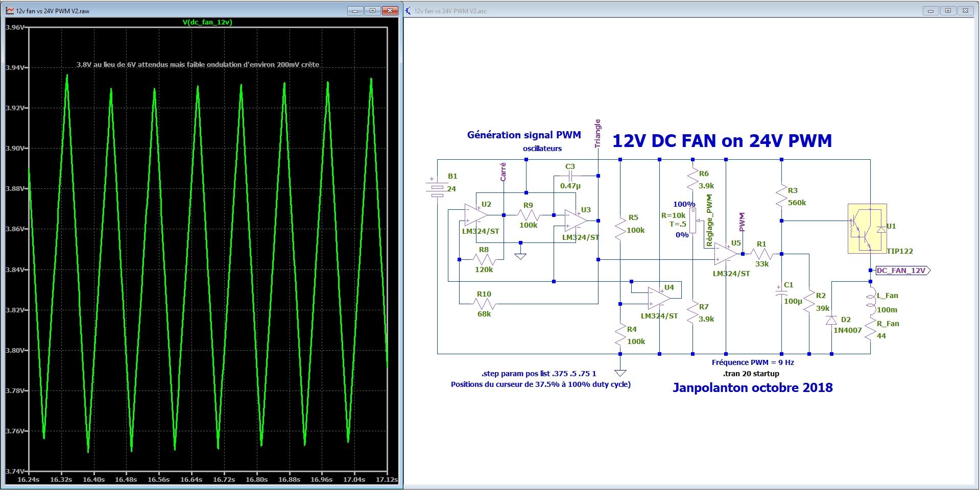
Task: Click the DC_FAN_12V output net flag
Action: [903, 271]
